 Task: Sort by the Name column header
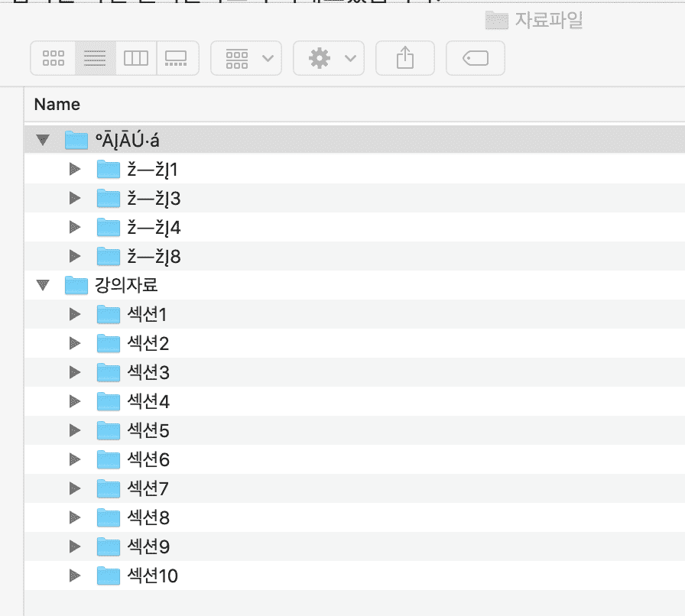tap(57, 105)
